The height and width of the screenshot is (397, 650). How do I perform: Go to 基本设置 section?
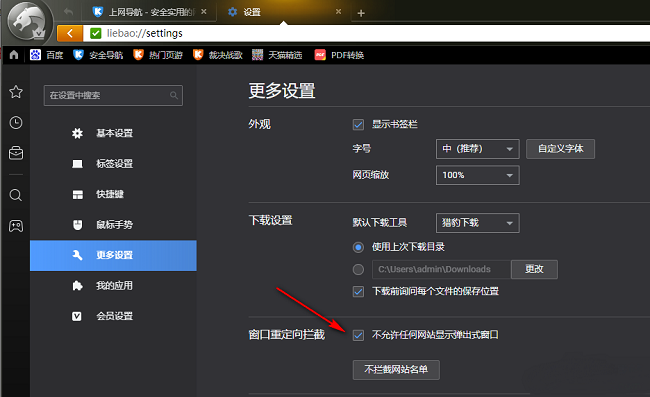pyautogui.click(x=113, y=133)
